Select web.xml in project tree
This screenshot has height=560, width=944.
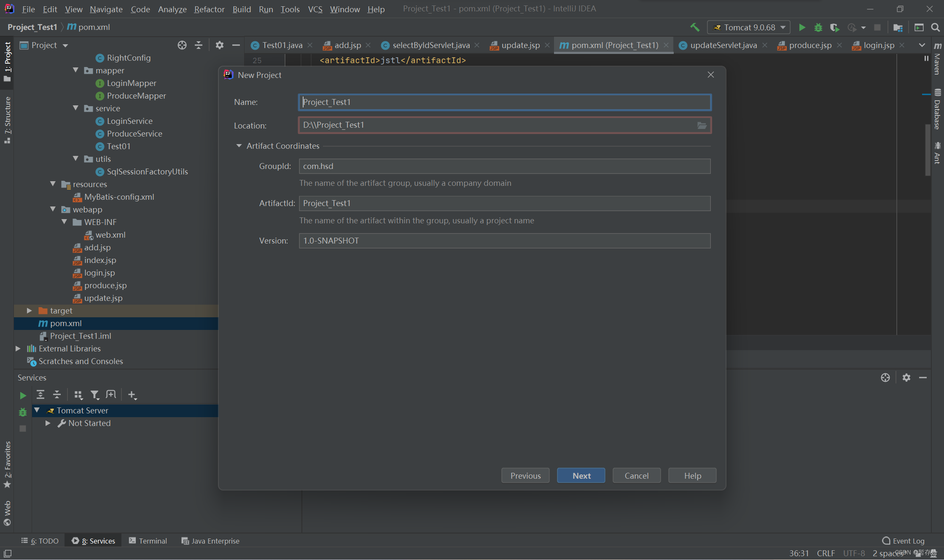click(110, 235)
